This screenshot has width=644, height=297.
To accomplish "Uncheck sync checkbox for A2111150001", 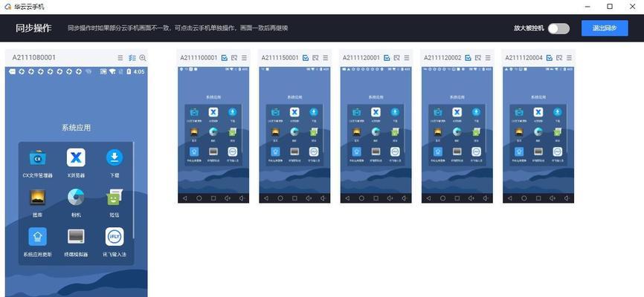I will (x=306, y=58).
